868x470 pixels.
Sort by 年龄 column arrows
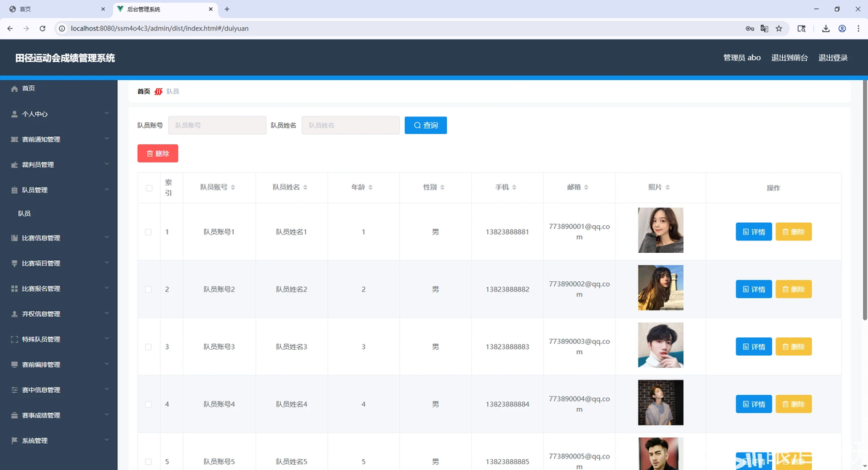[x=371, y=187]
